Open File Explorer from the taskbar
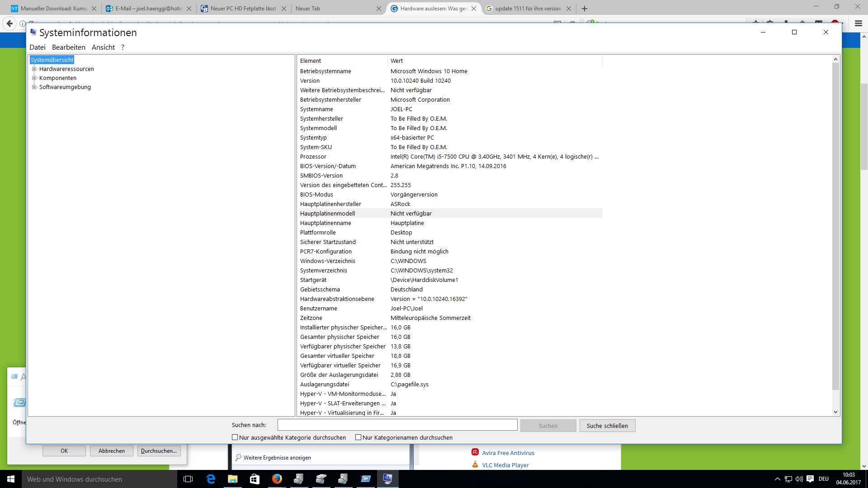This screenshot has height=488, width=868. pos(232,479)
